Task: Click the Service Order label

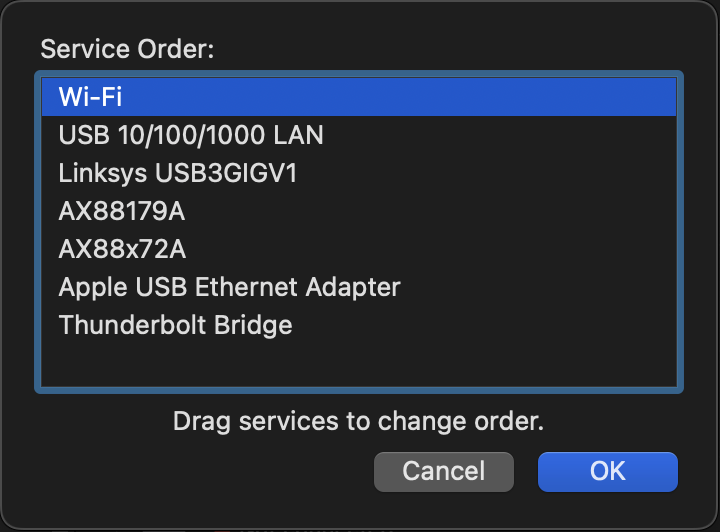Action: [x=127, y=49]
